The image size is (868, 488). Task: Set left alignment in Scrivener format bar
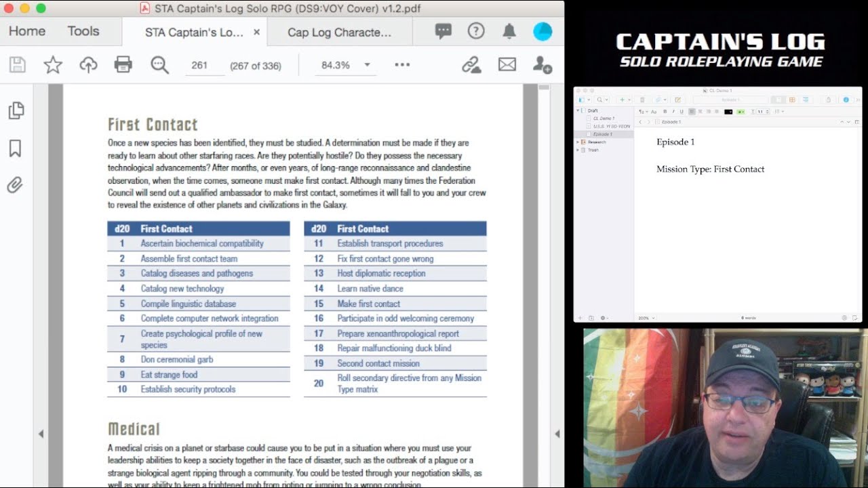tap(692, 112)
